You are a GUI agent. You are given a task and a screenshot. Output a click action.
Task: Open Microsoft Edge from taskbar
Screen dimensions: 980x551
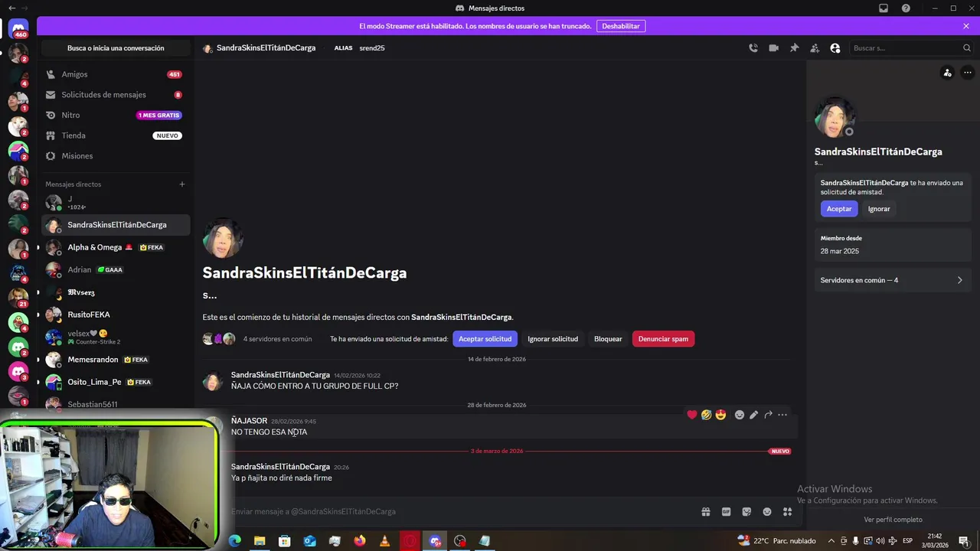pyautogui.click(x=235, y=541)
